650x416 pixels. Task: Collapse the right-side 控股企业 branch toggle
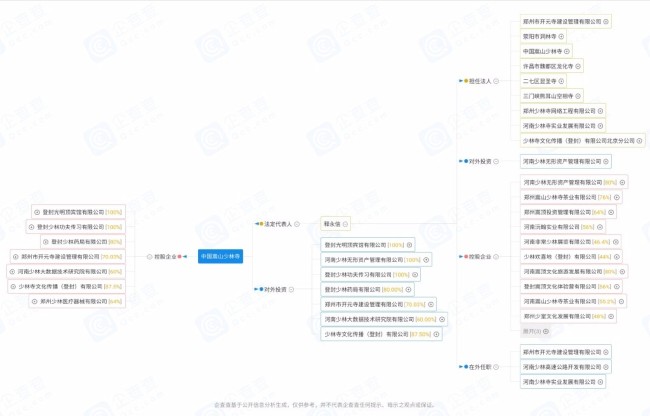(x=496, y=256)
